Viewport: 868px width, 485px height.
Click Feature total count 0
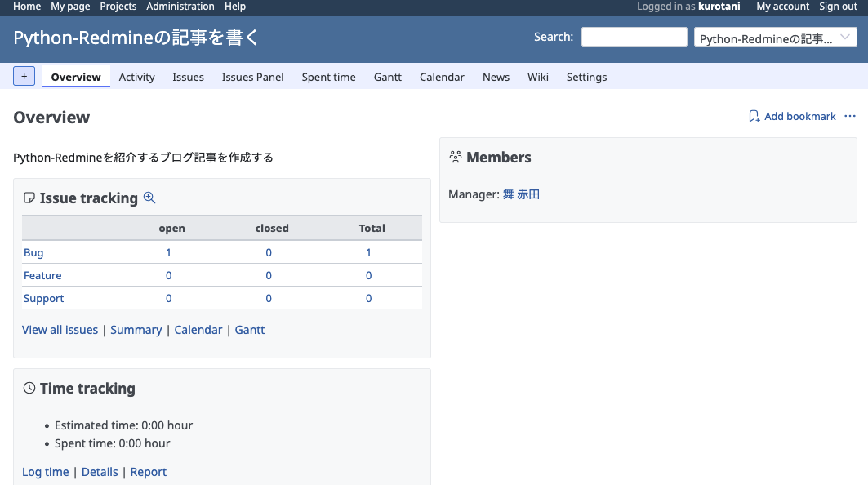pos(368,275)
